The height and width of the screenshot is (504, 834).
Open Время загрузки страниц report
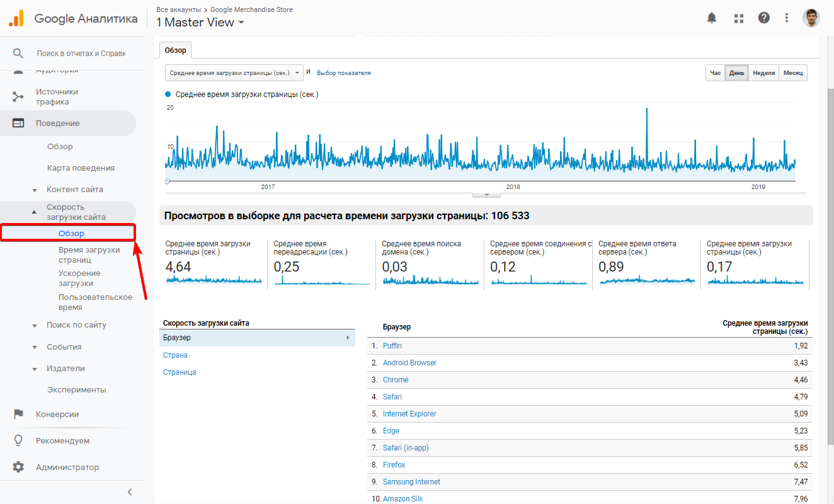(x=89, y=255)
